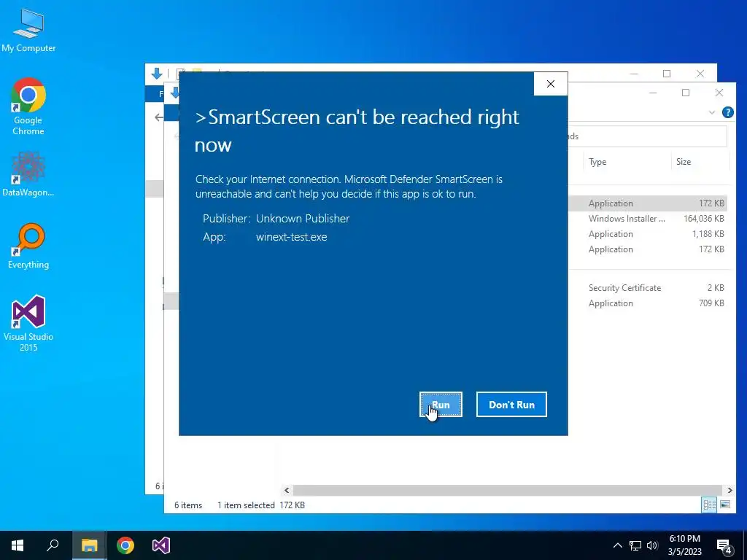Open the Windows Start menu
This screenshot has width=747, height=560.
[x=18, y=545]
